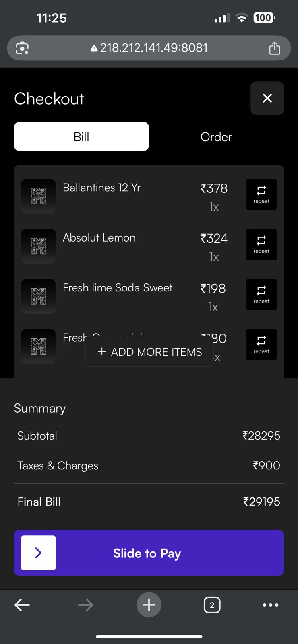This screenshot has height=644, width=298.
Task: Tap the Slide to Pay arrow handle
Action: pos(38,553)
